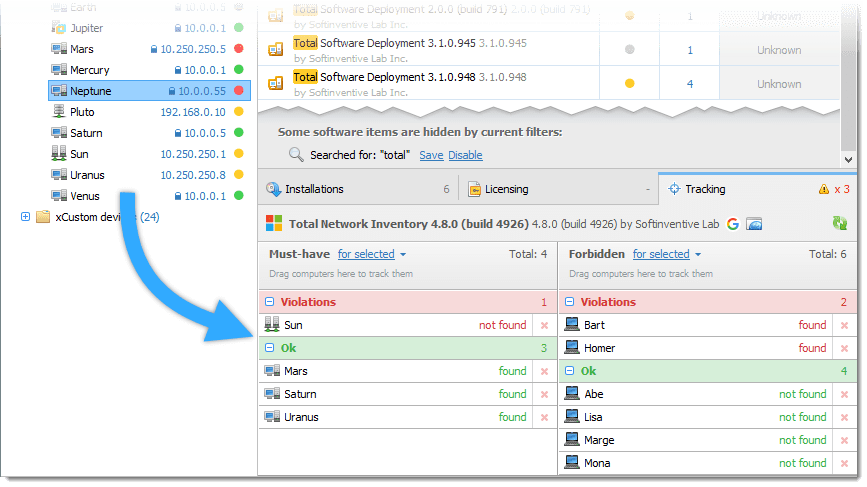Viewport: 867px width, 487px height.
Task: Click the Disable search filter link
Action: (x=466, y=155)
